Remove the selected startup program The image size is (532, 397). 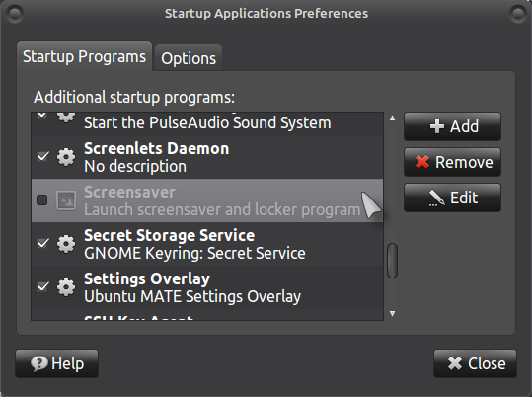pos(452,162)
